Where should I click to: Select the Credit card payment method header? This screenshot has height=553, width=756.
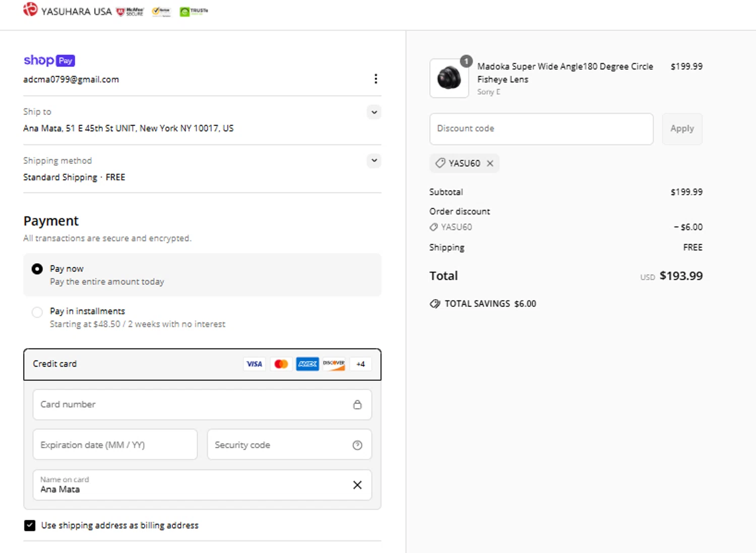tap(126, 364)
